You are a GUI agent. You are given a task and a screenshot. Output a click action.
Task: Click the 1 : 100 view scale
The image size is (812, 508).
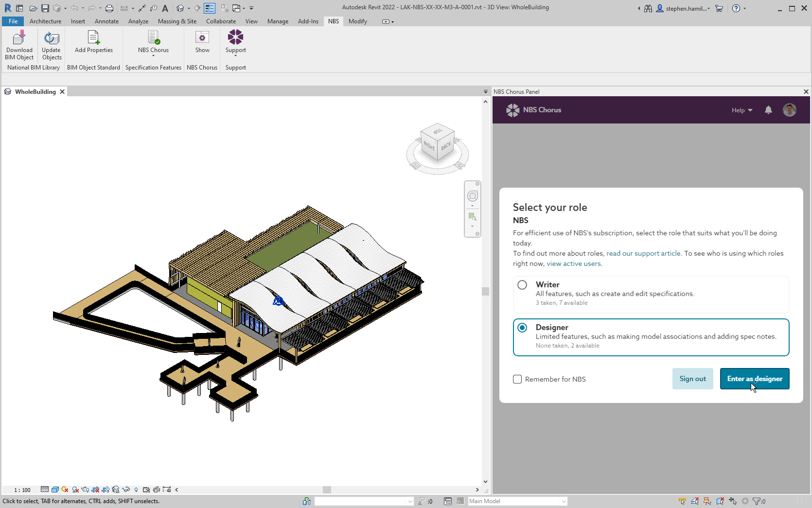[x=22, y=490]
